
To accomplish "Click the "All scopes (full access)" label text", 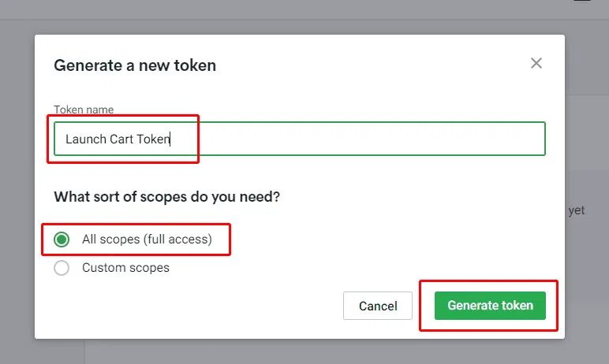I will click(x=147, y=240).
